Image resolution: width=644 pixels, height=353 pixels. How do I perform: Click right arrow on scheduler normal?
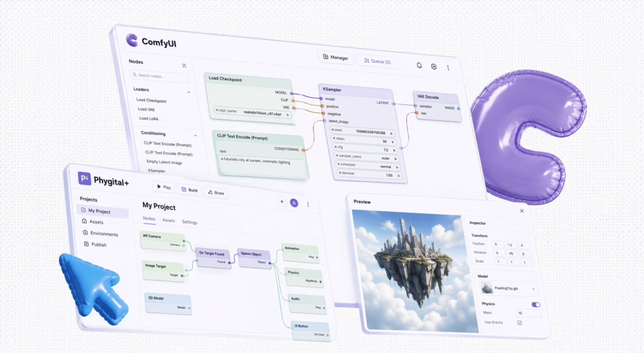coord(397,167)
